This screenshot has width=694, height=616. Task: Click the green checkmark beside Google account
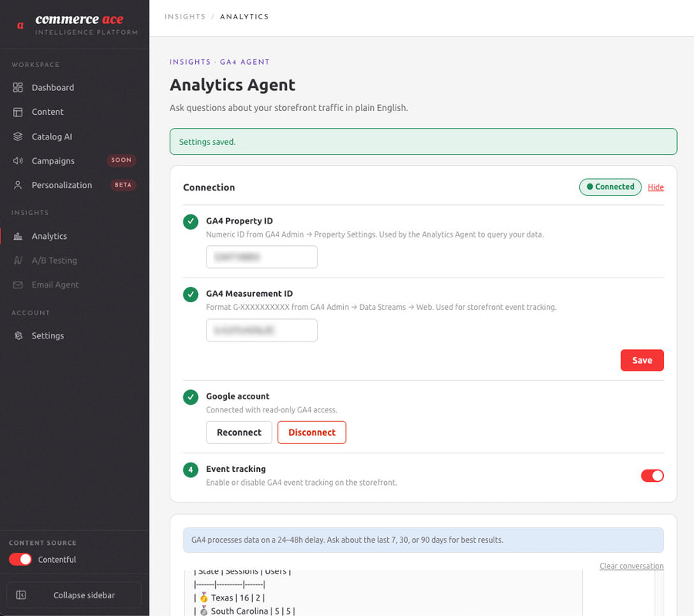coord(190,397)
